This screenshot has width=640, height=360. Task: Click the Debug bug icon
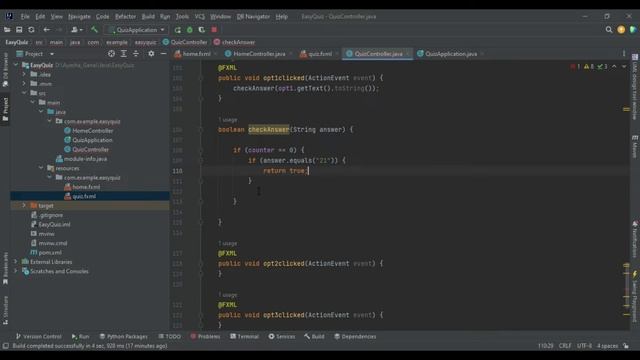pyautogui.click(x=190, y=30)
